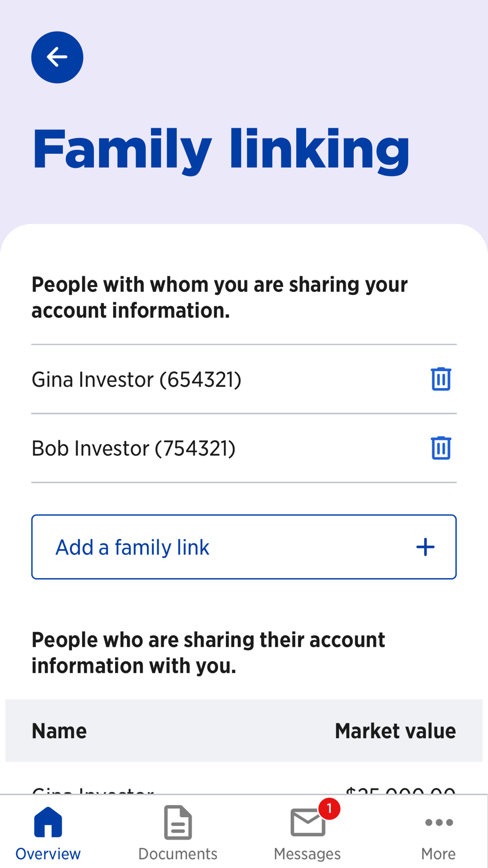Go to the Messages tab label

(x=307, y=854)
